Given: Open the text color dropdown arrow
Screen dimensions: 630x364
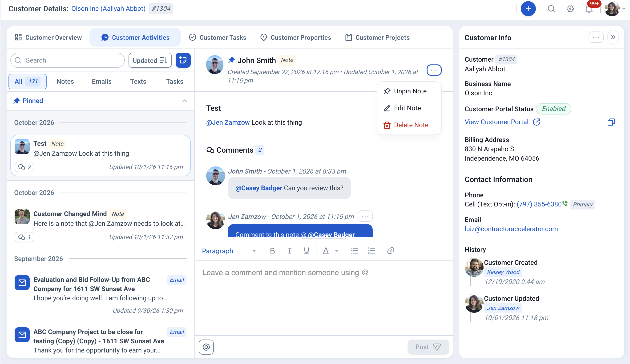Looking at the screenshot, I should [337, 251].
